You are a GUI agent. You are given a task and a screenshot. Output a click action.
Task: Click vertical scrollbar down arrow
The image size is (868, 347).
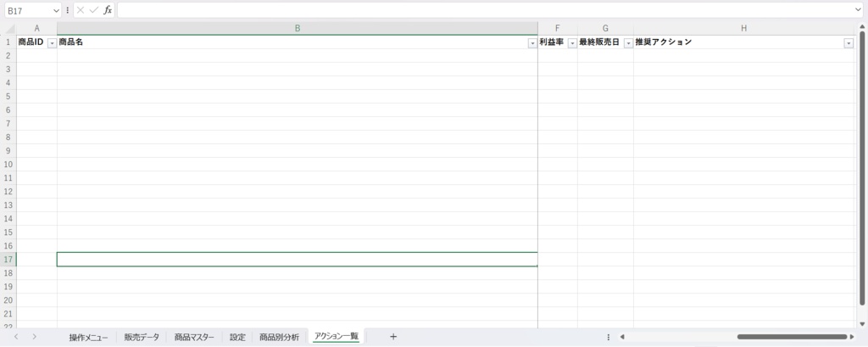(862, 324)
